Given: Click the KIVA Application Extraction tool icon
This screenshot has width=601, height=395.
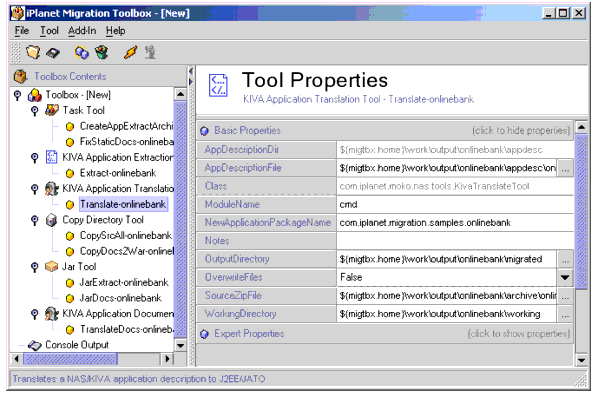Looking at the screenshot, I should click(51, 157).
